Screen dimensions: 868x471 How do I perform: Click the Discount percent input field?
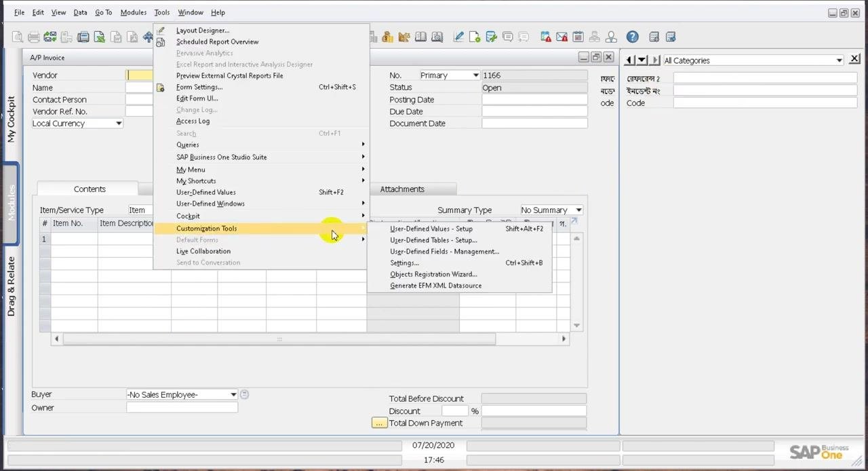tap(455, 411)
